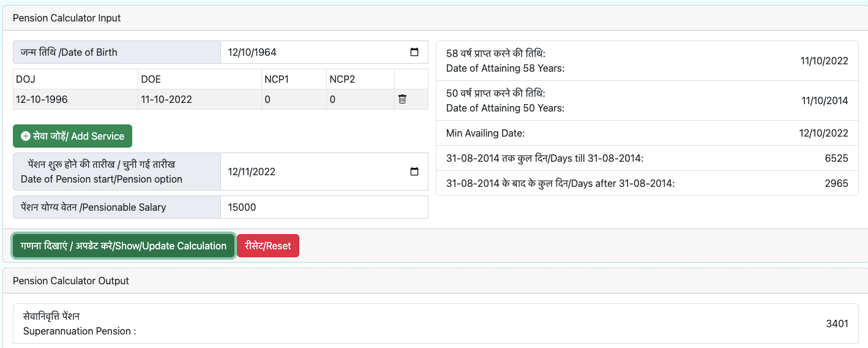
Task: Click the Superannuation Pension amount 3401
Action: pos(836,323)
